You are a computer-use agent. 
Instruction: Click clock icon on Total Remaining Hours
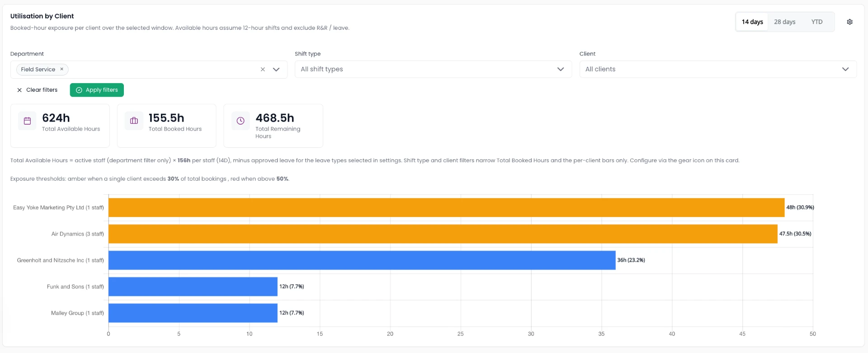241,121
